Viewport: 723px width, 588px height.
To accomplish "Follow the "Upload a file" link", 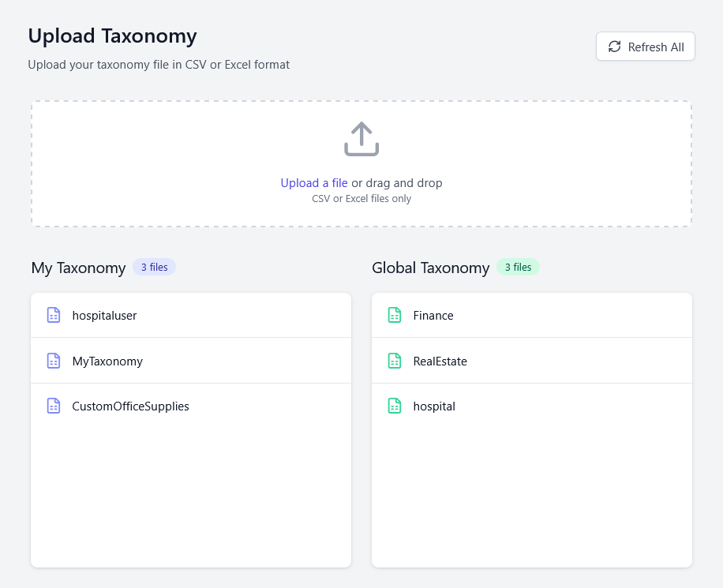I will tap(314, 183).
